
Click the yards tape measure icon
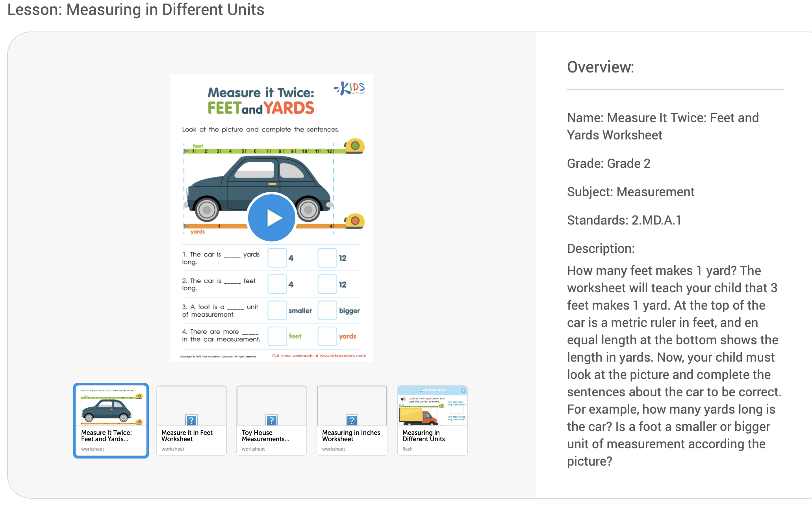[355, 221]
